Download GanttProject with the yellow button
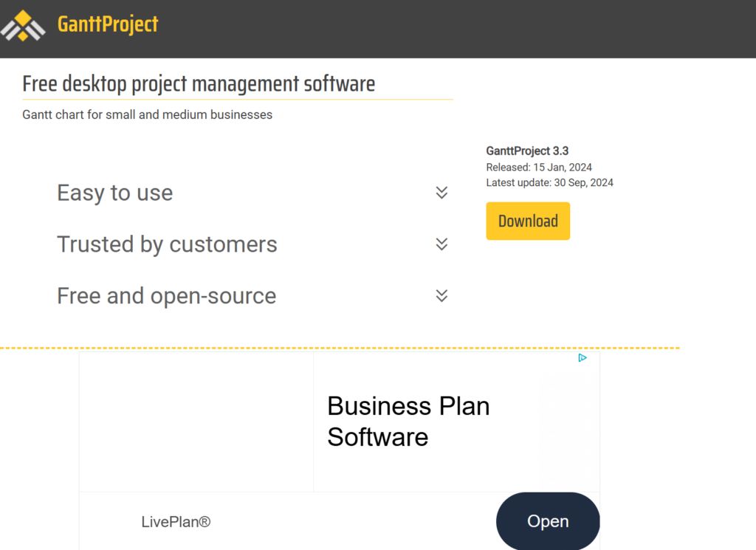This screenshot has height=550, width=756. click(x=528, y=221)
